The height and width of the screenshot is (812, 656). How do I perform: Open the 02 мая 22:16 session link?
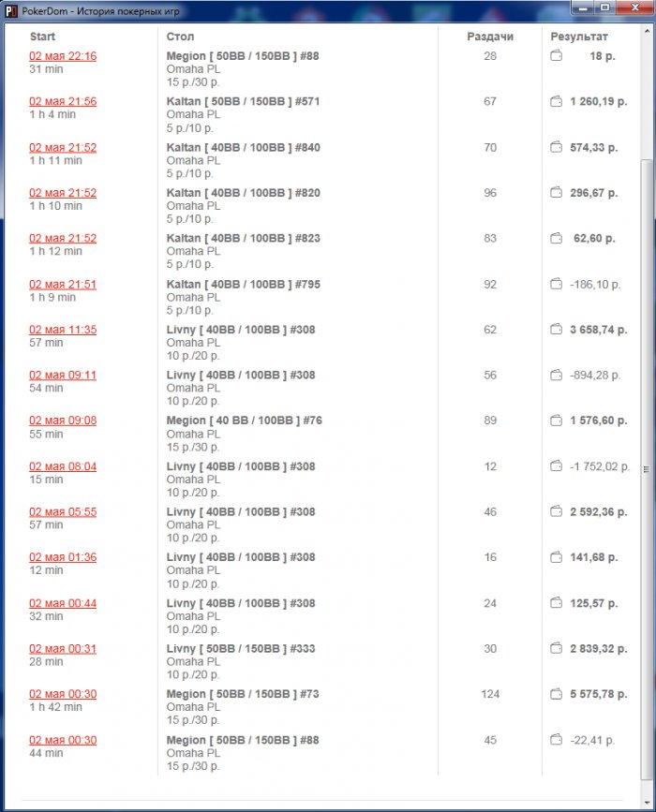click(x=63, y=56)
